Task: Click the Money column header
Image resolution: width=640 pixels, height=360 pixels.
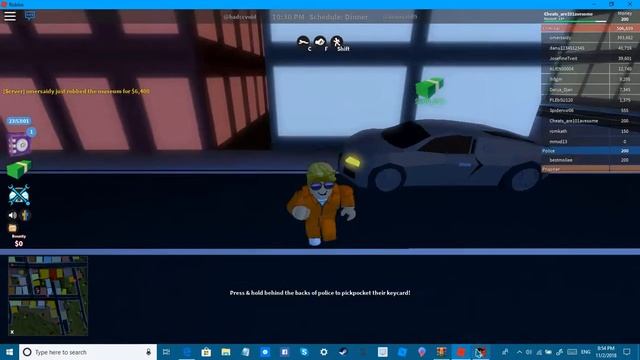Action: point(624,13)
